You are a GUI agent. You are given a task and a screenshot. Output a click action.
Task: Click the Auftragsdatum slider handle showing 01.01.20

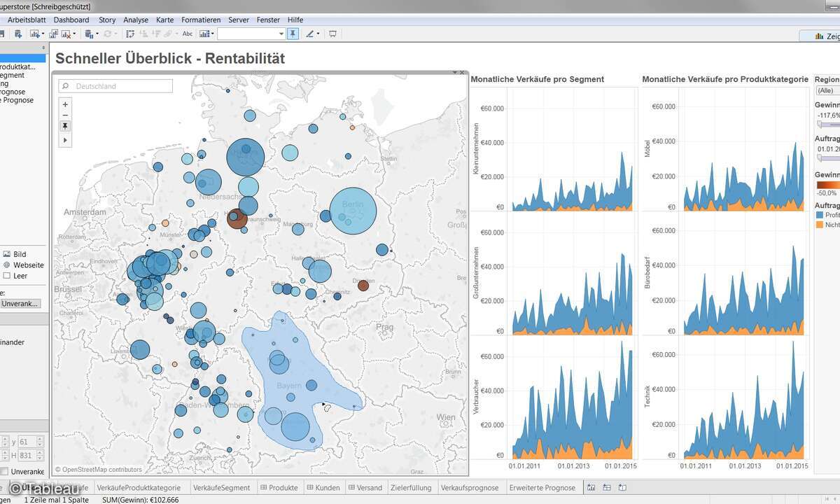pos(820,158)
